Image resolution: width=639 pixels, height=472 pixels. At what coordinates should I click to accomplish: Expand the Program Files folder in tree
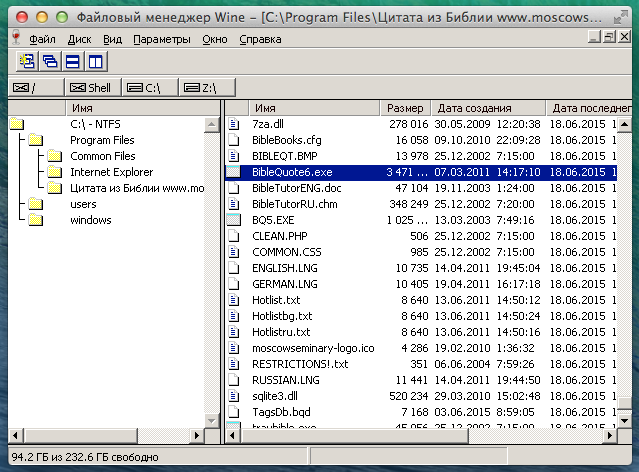pos(102,140)
